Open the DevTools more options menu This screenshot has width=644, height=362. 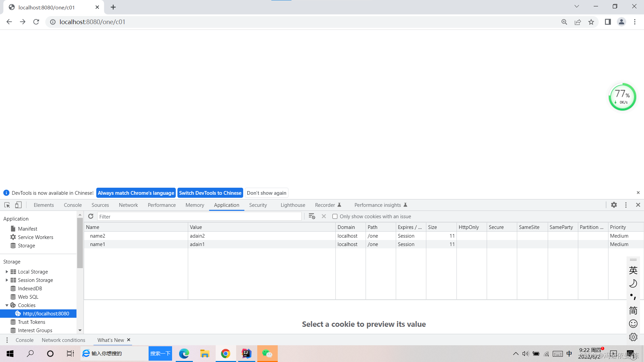626,205
